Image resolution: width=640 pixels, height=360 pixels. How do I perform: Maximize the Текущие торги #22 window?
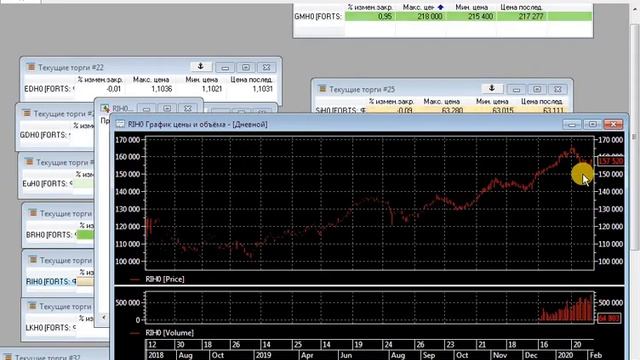246,67
